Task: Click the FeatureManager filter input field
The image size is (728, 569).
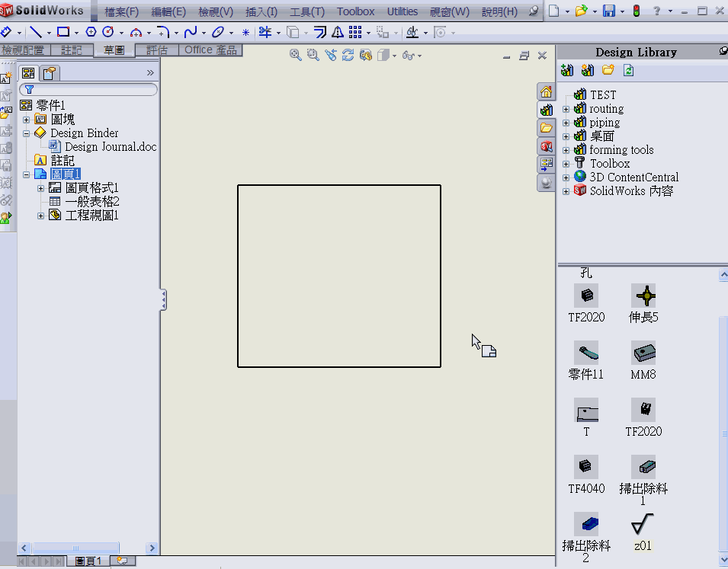Action: coord(88,90)
